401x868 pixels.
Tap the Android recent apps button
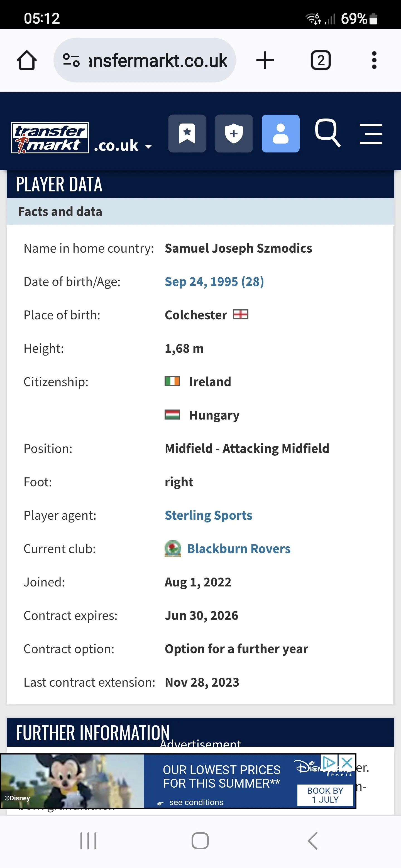click(x=88, y=841)
